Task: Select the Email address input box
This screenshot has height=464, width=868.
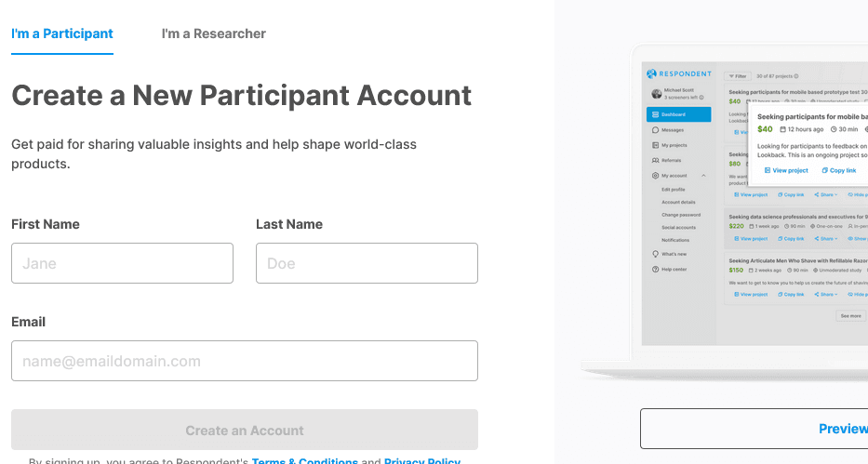Action: (x=245, y=361)
